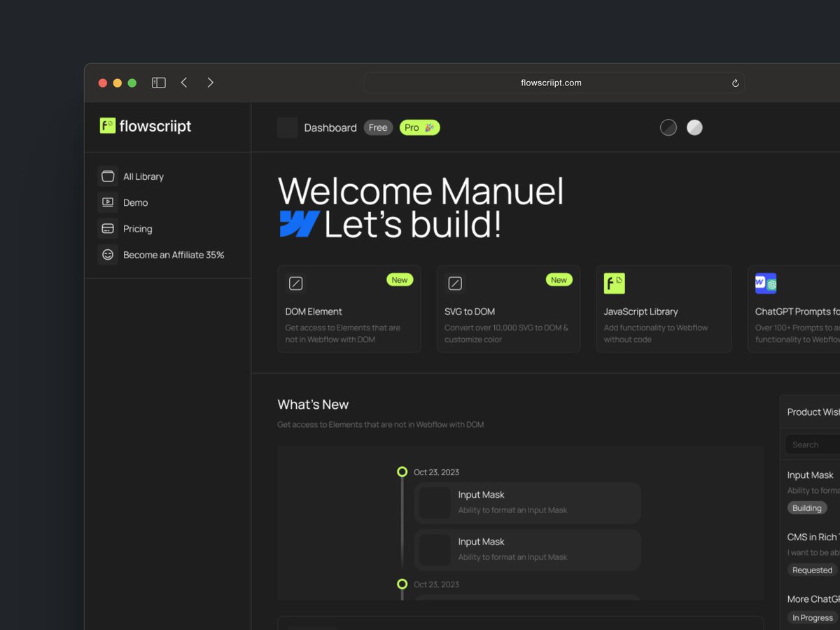Open the DOM Element card title
This screenshot has height=630, width=840.
(x=314, y=311)
